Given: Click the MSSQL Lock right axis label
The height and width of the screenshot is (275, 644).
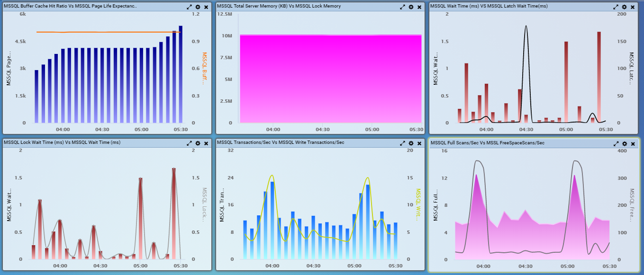Looking at the screenshot, I should coord(205,204).
